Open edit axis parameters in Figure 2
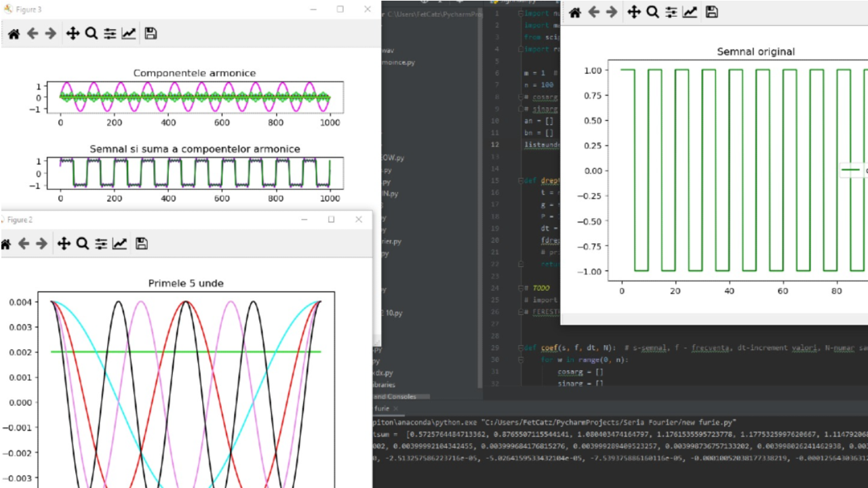Image resolution: width=868 pixels, height=488 pixels. pos(120,243)
